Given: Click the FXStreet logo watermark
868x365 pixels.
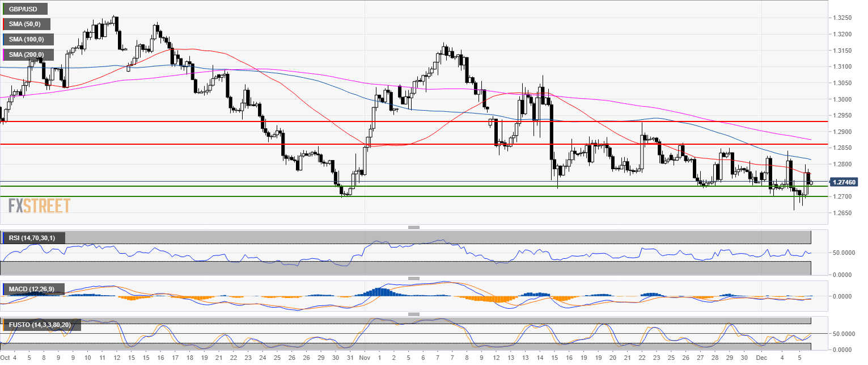Looking at the screenshot, I should pyautogui.click(x=39, y=205).
